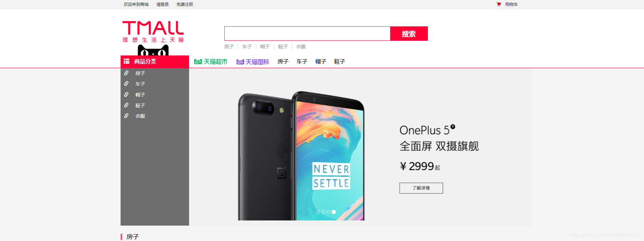
Task: Click the link icon next to 帽子
Action: [x=126, y=94]
